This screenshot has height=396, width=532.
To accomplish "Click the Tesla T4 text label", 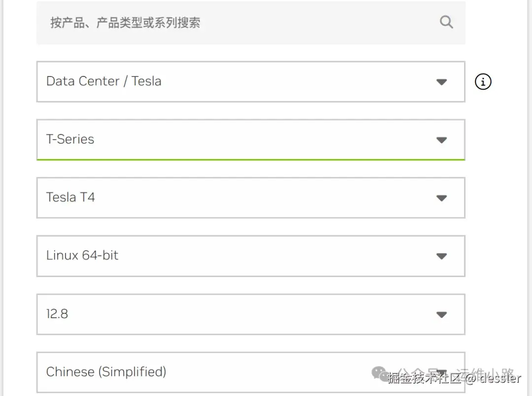I will [70, 197].
